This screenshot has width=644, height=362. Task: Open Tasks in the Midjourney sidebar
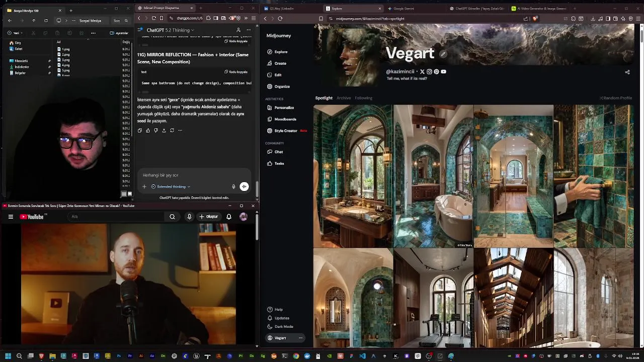(x=275, y=163)
